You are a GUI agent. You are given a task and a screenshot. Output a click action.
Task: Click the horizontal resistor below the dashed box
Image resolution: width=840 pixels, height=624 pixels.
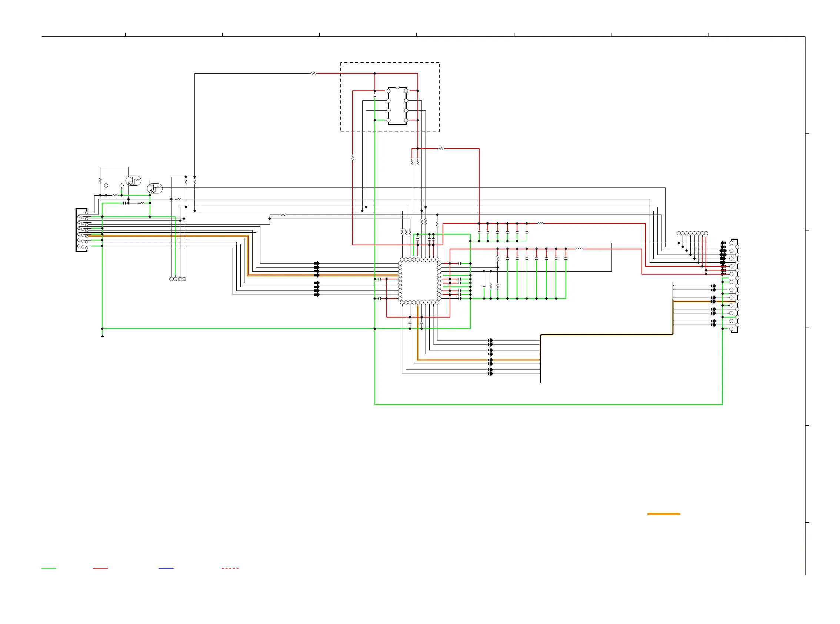click(441, 149)
